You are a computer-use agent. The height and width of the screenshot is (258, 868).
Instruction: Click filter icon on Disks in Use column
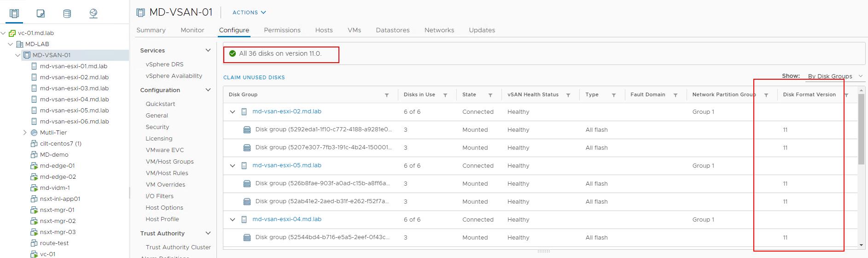(x=445, y=95)
